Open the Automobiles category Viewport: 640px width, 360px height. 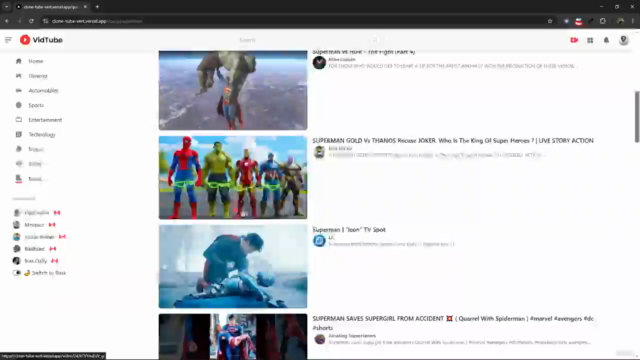(43, 91)
